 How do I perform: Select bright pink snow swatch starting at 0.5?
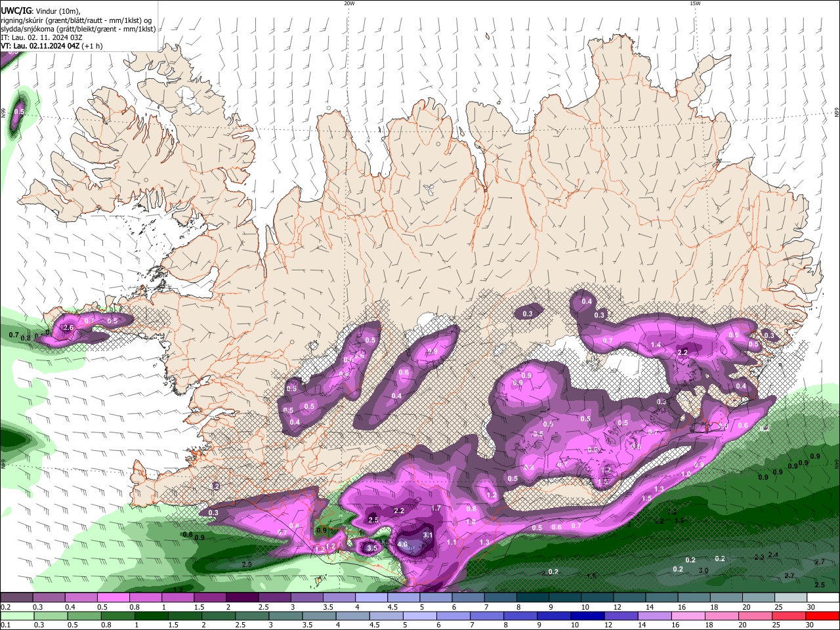(x=113, y=598)
